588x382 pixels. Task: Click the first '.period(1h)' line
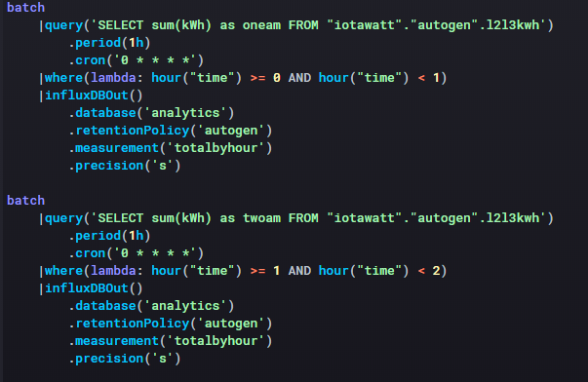tap(109, 43)
